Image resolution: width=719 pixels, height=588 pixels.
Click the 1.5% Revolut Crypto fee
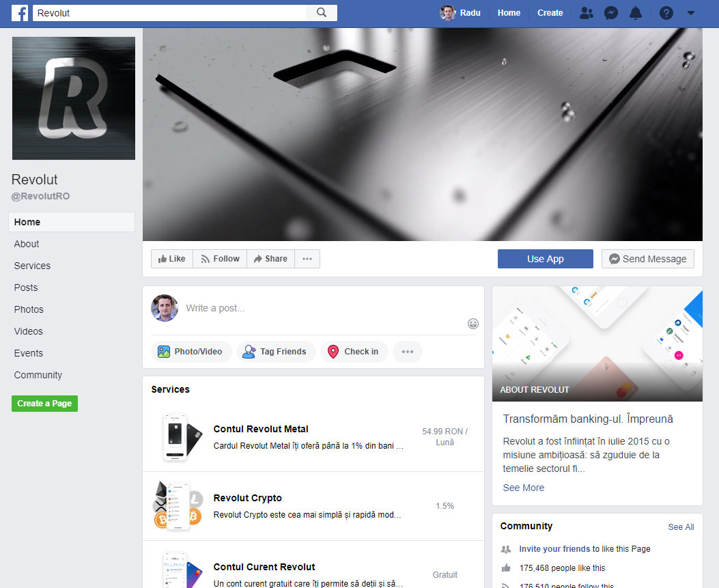click(445, 506)
